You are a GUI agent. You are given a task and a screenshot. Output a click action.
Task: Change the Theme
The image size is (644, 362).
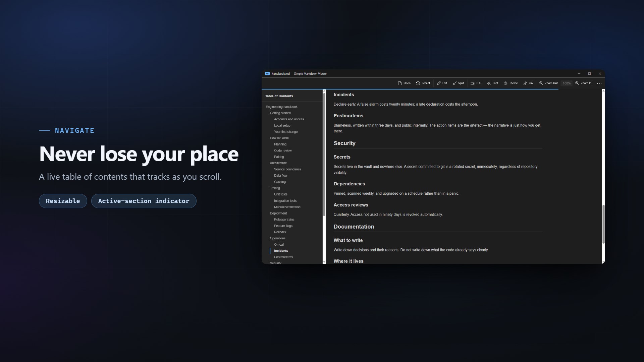(511, 83)
